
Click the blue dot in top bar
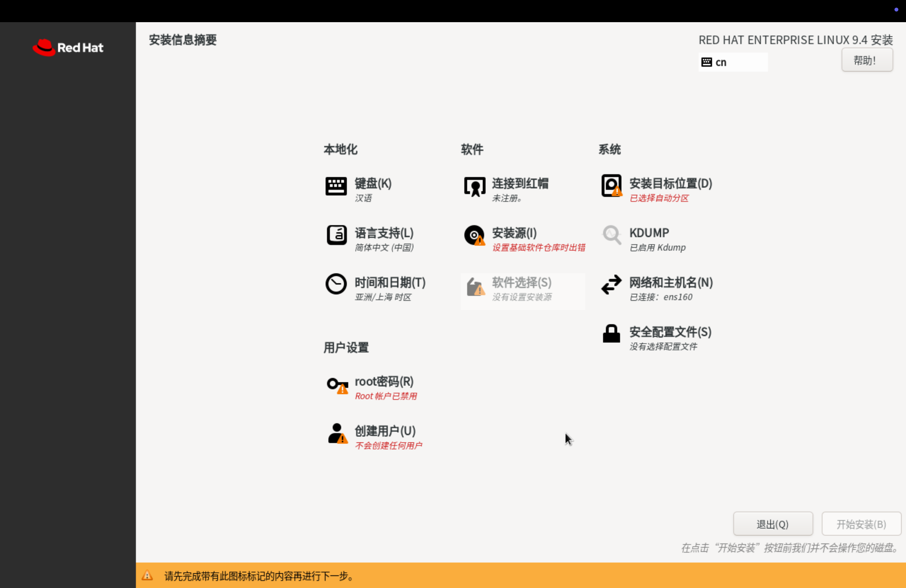pyautogui.click(x=896, y=10)
